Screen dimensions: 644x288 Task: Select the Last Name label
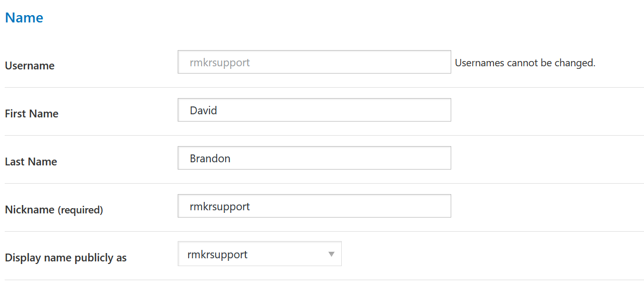click(31, 162)
